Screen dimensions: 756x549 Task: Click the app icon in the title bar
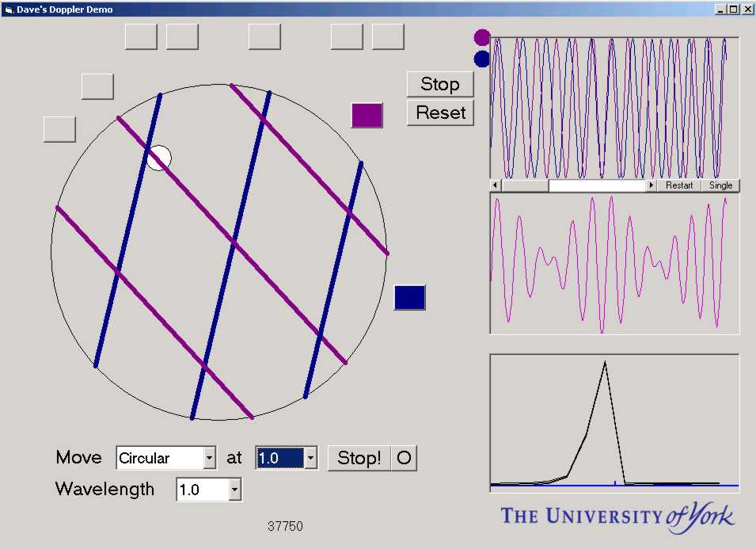pos(9,10)
